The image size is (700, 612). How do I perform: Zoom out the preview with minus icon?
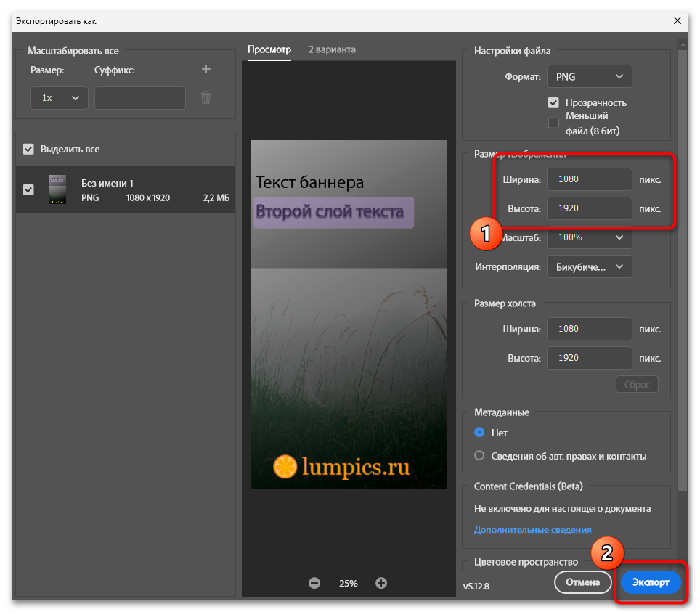(314, 583)
